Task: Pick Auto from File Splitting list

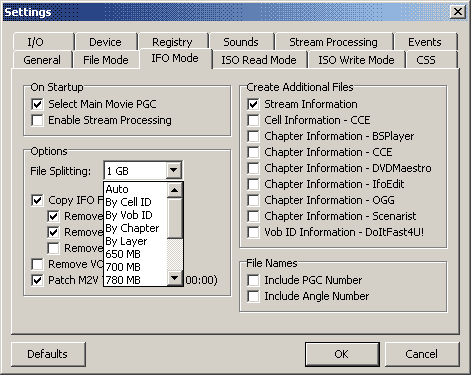Action: 135,189
